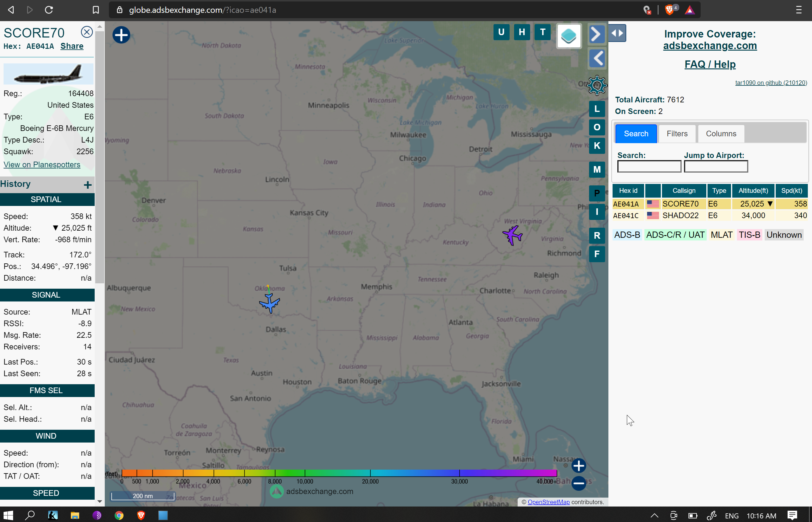
Task: Open the FAQ / Help link
Action: 710,64
